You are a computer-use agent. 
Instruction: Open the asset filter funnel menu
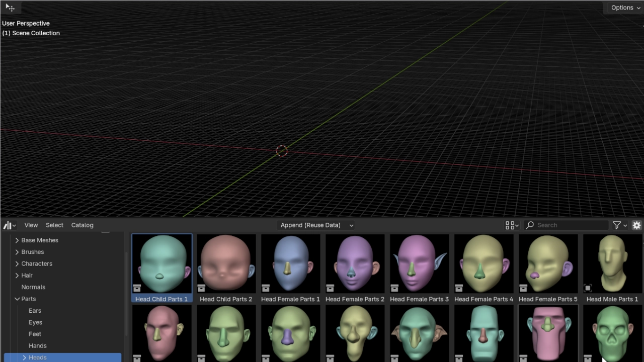(620, 225)
